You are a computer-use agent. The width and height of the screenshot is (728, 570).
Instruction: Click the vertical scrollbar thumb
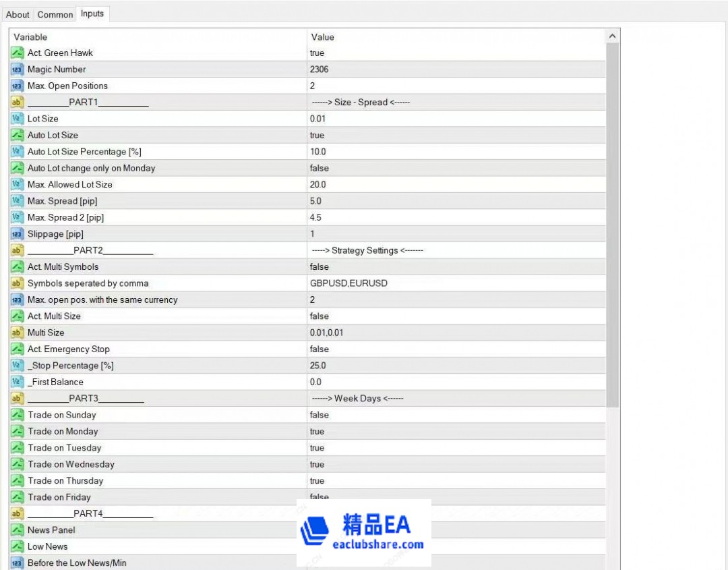click(612, 223)
